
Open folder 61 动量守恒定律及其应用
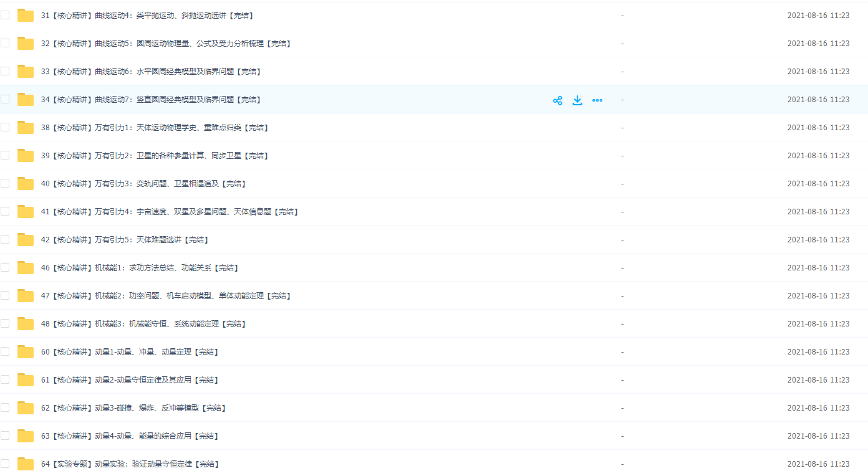(130, 380)
